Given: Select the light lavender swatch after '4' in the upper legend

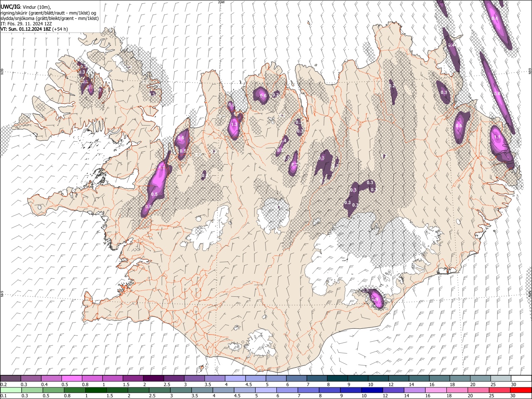Looking at the screenshot, I should [235, 379].
